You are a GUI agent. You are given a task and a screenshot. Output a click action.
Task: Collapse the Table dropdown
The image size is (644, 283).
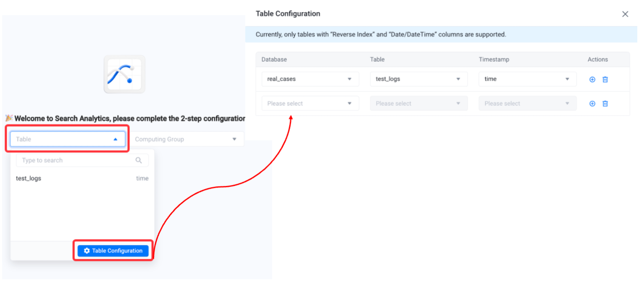click(x=68, y=139)
